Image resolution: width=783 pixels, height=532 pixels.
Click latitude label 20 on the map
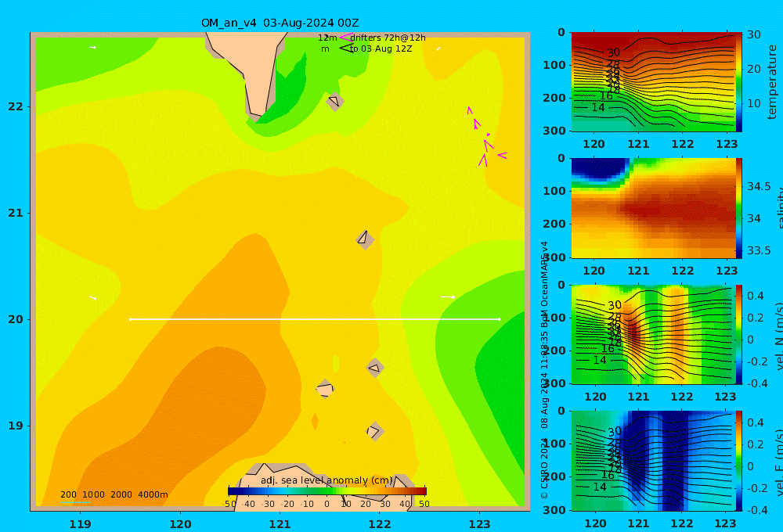16,319
